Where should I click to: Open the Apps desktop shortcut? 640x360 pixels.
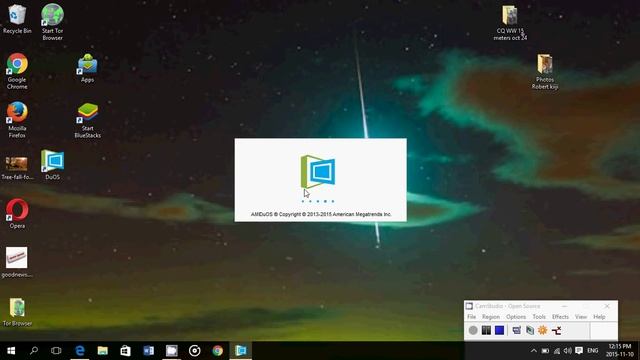tap(87, 68)
